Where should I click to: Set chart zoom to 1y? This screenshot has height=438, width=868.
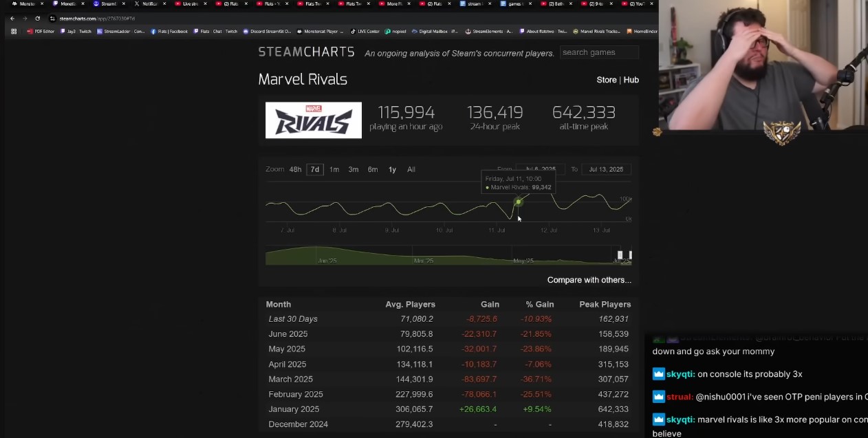coord(392,169)
